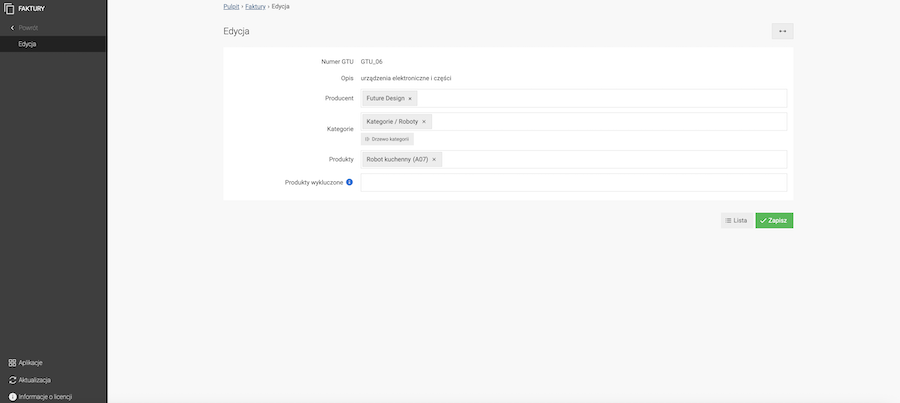Return to list using Lista button
The image size is (900, 403).
pos(736,220)
